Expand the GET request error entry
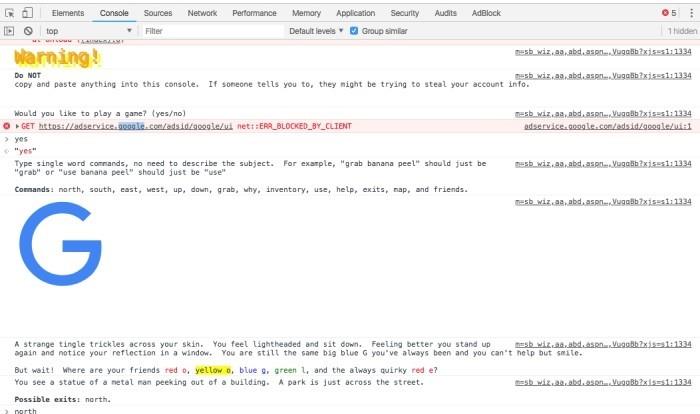Image resolution: width=700 pixels, height=414 pixels. coord(17,126)
